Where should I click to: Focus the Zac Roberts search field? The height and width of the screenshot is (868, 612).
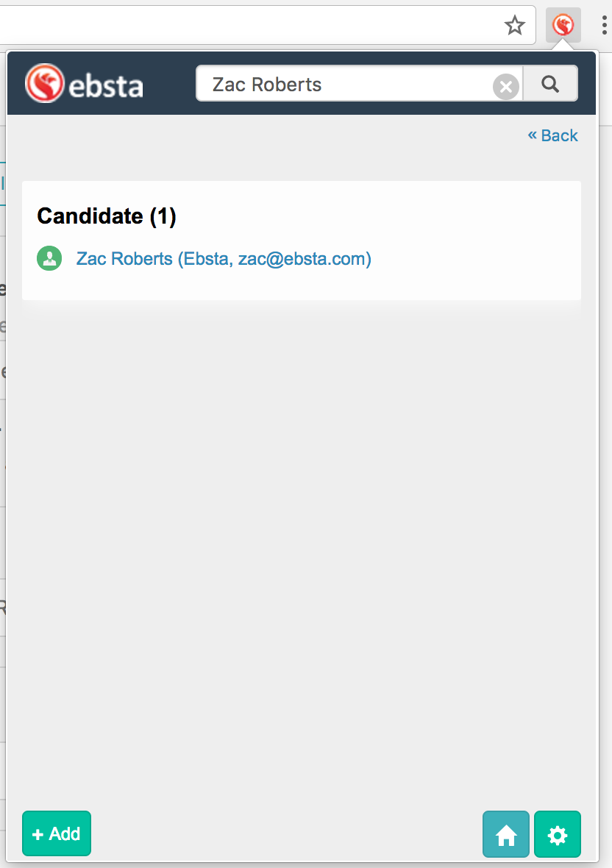click(346, 85)
